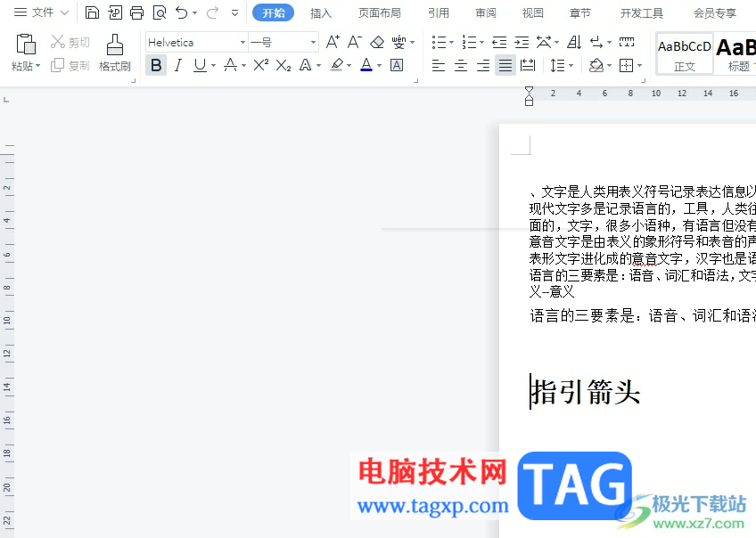
Task: Click the bulleted list icon
Action: point(439,43)
